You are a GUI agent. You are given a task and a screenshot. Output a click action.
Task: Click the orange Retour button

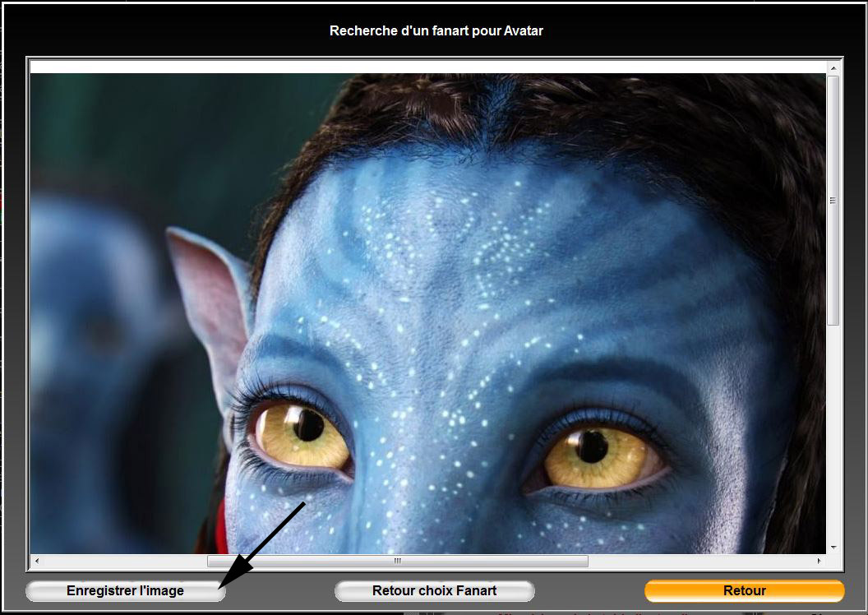(x=745, y=590)
